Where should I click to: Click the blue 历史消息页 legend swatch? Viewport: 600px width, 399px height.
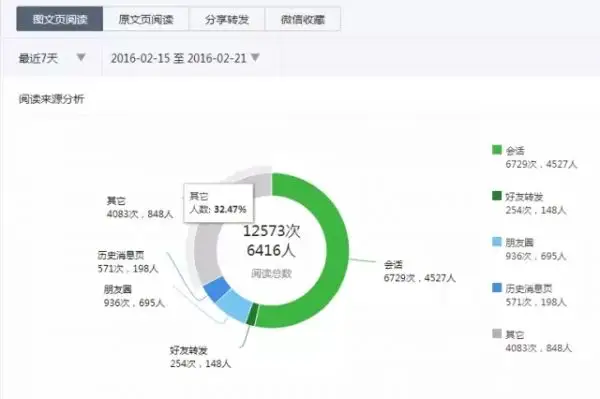[497, 287]
